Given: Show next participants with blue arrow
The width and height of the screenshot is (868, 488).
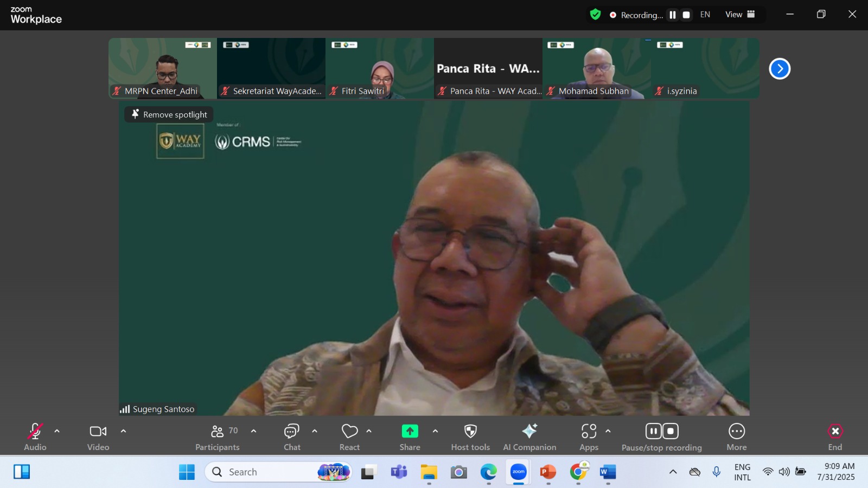Looking at the screenshot, I should [780, 69].
